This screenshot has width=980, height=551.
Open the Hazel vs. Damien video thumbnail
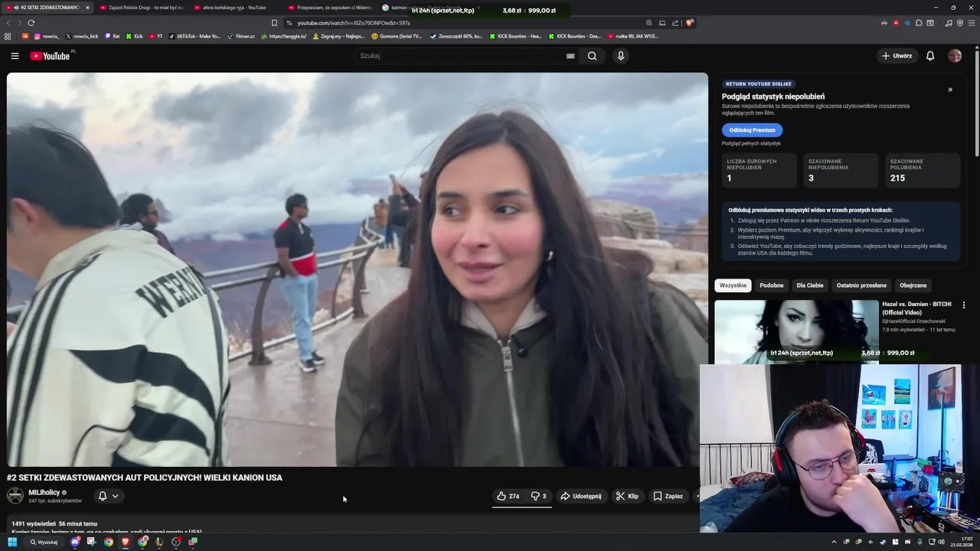tap(796, 331)
